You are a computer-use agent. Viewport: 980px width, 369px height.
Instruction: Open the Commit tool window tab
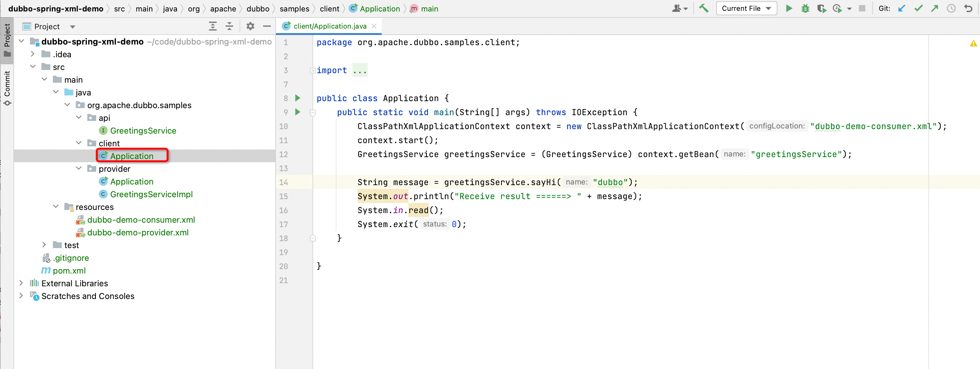[7, 87]
